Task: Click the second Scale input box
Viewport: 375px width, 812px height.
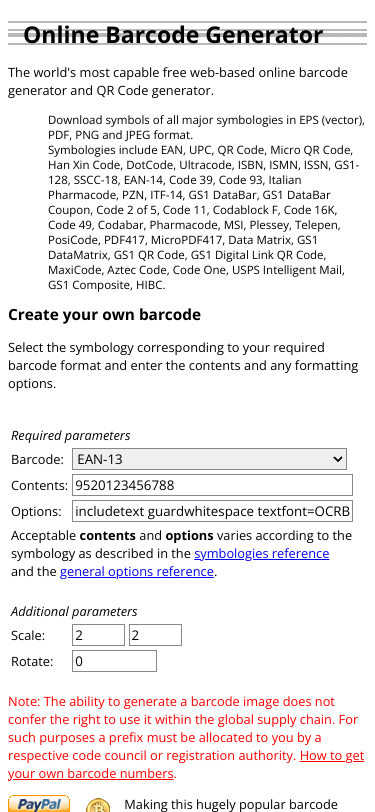Action: point(155,635)
